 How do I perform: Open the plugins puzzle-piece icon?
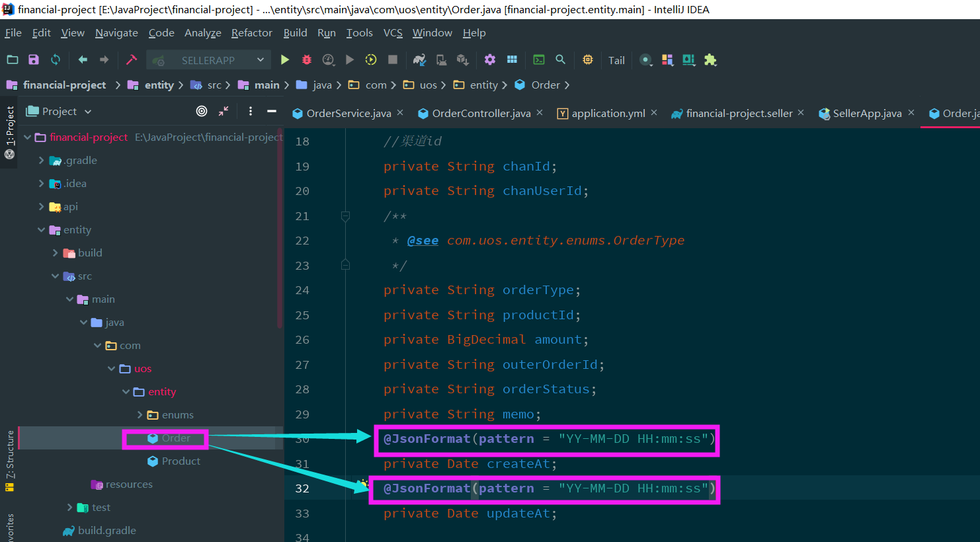pyautogui.click(x=710, y=59)
